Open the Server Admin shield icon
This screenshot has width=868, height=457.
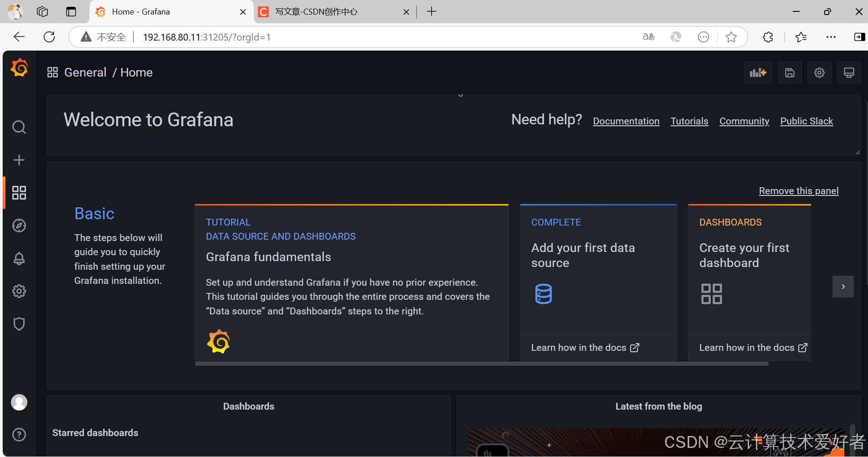[x=19, y=324]
